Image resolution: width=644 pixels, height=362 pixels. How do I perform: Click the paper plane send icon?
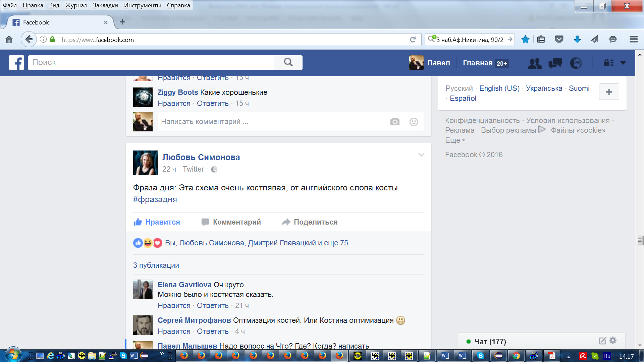pos(594,40)
